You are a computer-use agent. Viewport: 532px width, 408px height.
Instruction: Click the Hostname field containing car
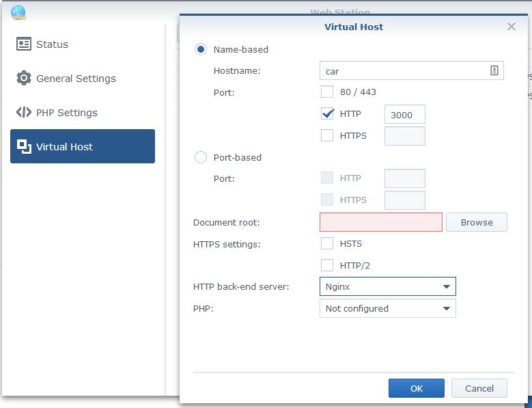pyautogui.click(x=412, y=70)
